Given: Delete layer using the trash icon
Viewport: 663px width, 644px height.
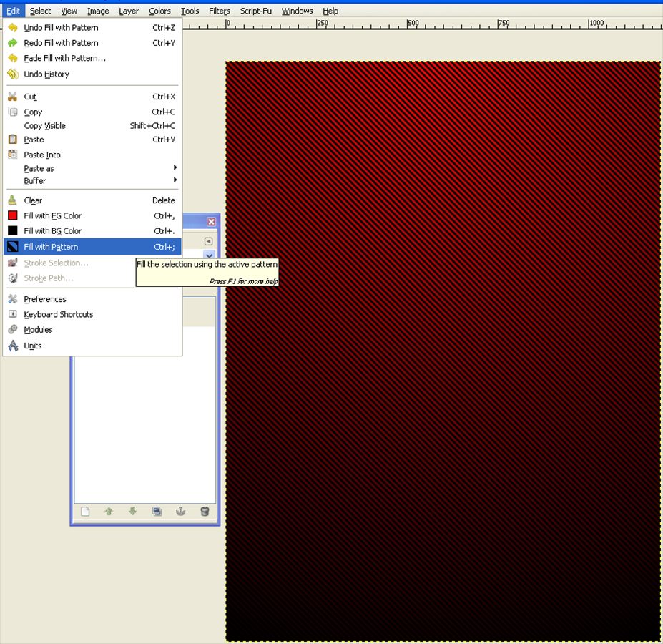Looking at the screenshot, I should point(205,511).
